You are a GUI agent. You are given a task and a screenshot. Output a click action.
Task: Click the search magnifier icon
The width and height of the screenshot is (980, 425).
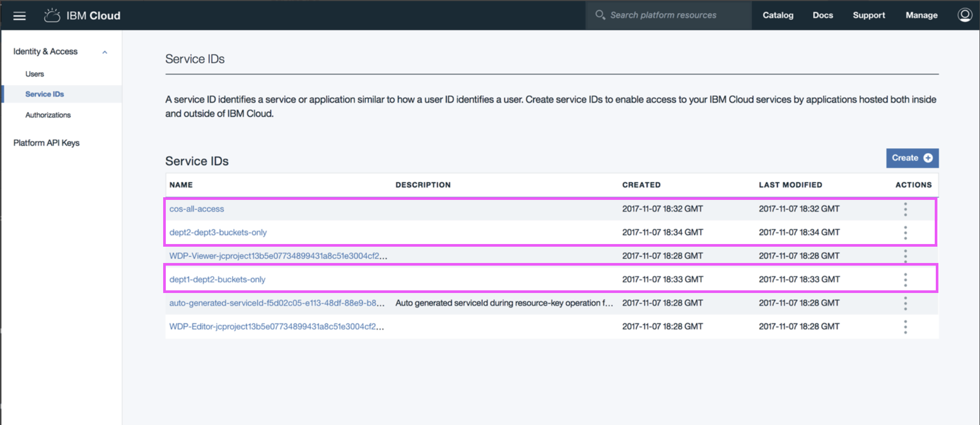click(x=600, y=15)
